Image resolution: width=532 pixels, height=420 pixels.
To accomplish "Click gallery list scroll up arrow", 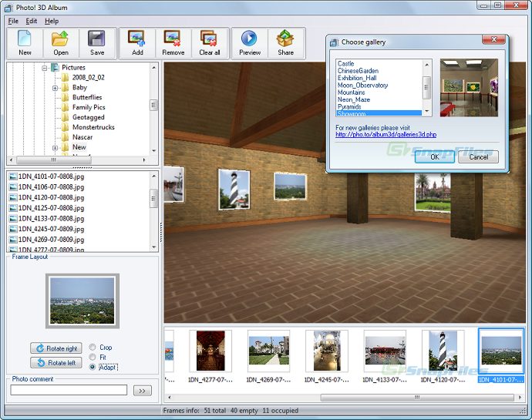I will [427, 64].
